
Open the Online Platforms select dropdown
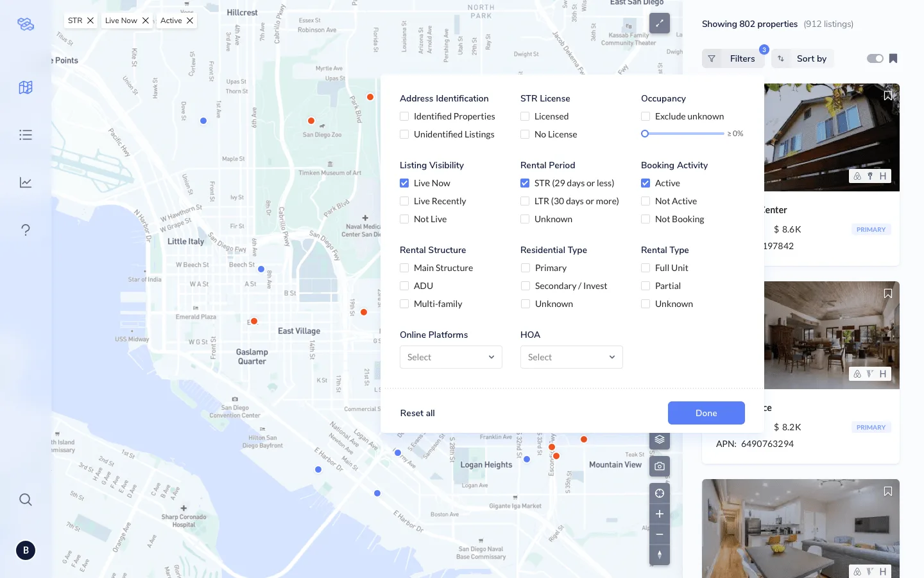click(x=450, y=357)
